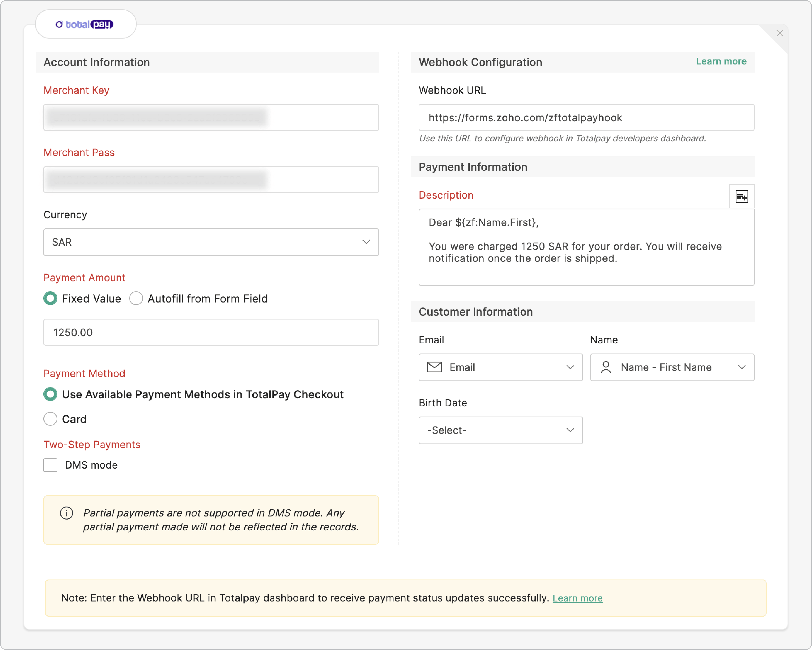This screenshot has width=812, height=650.
Task: Open the Currency dropdown showing SAR
Action: coord(211,242)
